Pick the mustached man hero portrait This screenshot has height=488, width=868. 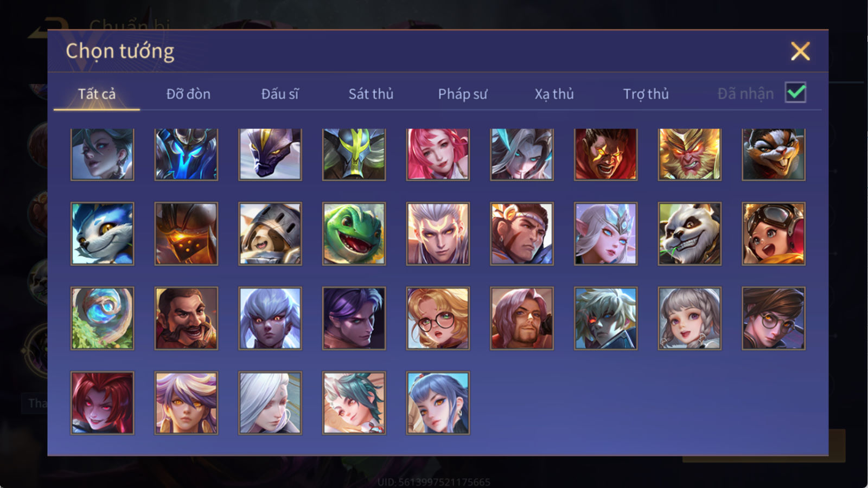pyautogui.click(x=186, y=318)
